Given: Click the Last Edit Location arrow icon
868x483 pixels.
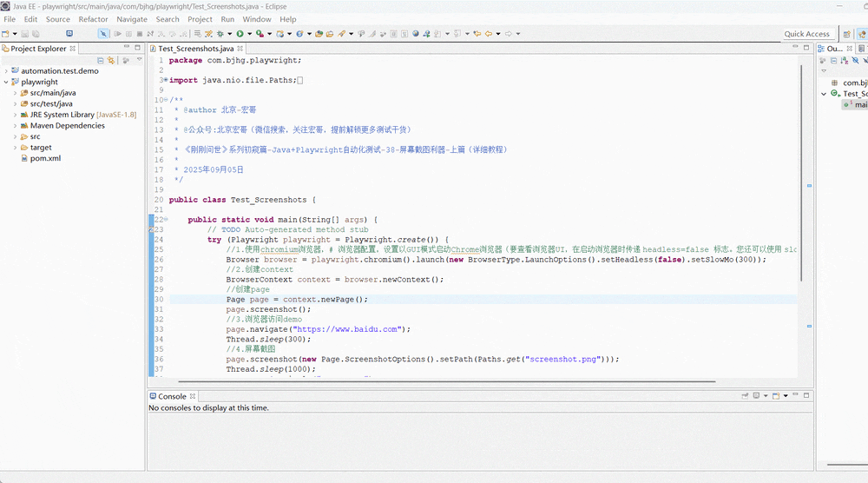Looking at the screenshot, I should pyautogui.click(x=477, y=34).
